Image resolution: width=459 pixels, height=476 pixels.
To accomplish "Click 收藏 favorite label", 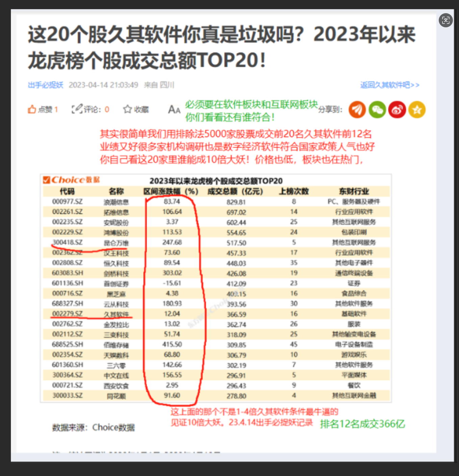I will (141, 109).
